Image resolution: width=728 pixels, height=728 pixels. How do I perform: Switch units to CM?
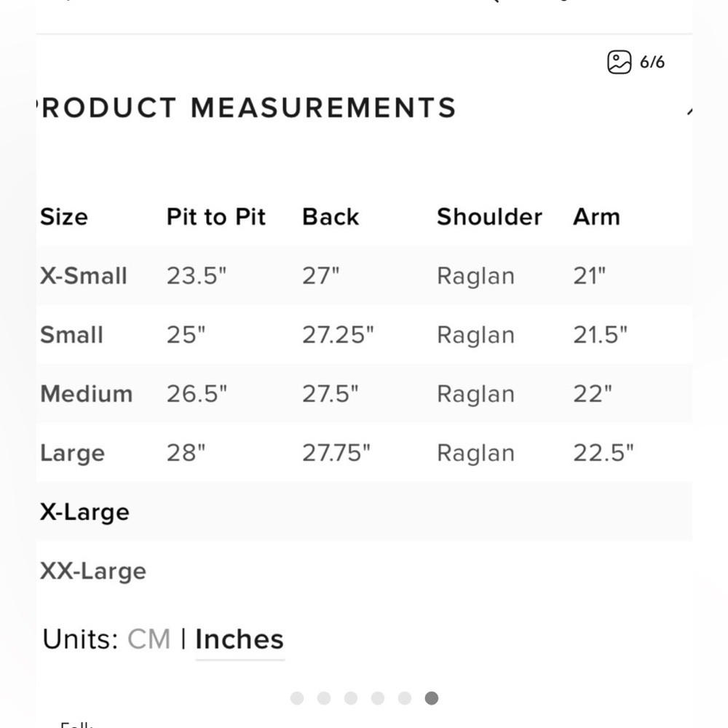[x=149, y=639]
